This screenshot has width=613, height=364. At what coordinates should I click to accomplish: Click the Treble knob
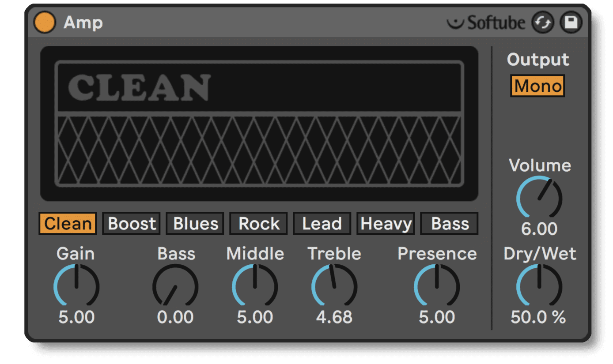pyautogui.click(x=334, y=286)
